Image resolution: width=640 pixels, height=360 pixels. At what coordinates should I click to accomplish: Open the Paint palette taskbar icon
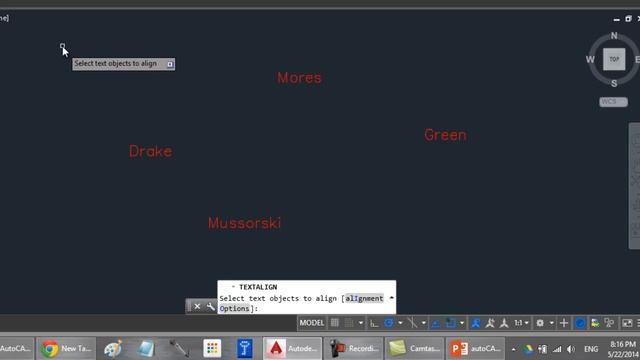tap(113, 349)
